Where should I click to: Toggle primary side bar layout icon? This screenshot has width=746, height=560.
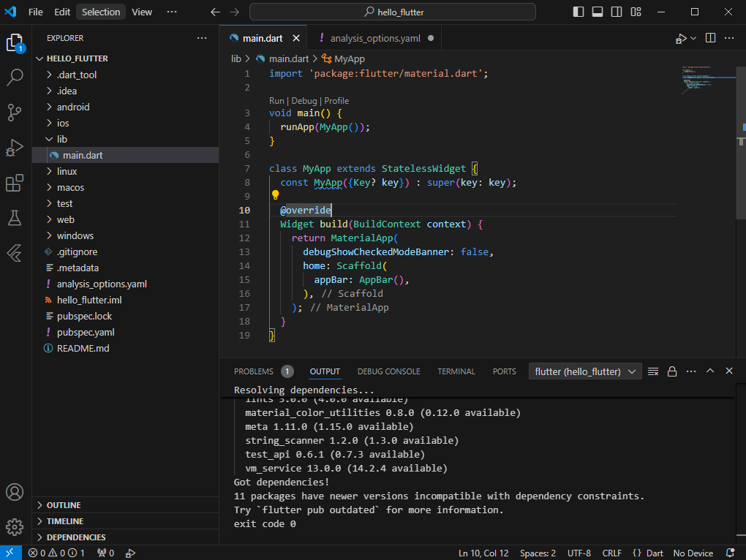[579, 12]
